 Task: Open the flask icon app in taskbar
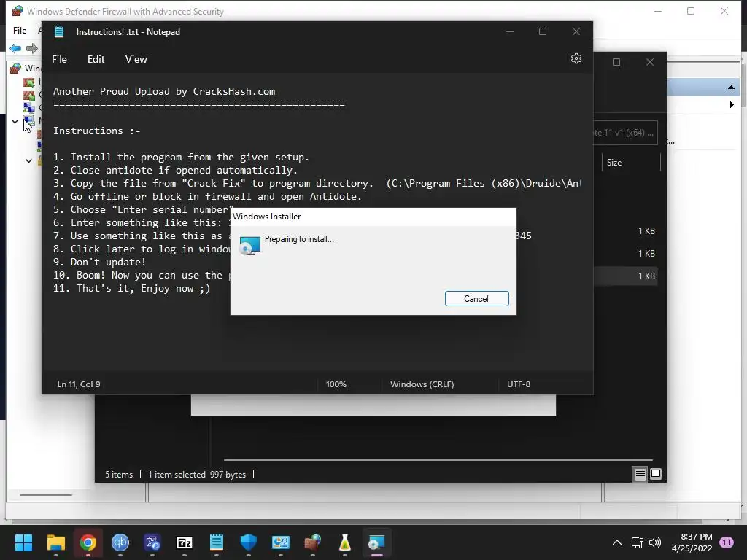tap(345, 542)
